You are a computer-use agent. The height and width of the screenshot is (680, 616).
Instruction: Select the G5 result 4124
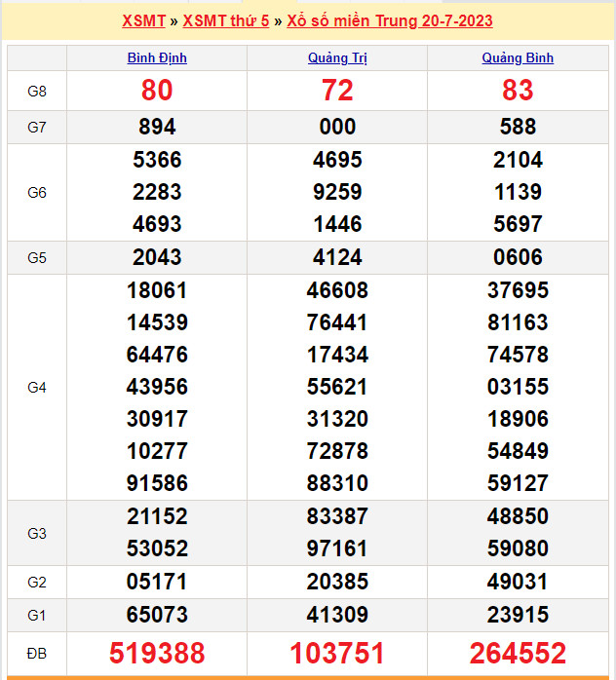(x=337, y=257)
